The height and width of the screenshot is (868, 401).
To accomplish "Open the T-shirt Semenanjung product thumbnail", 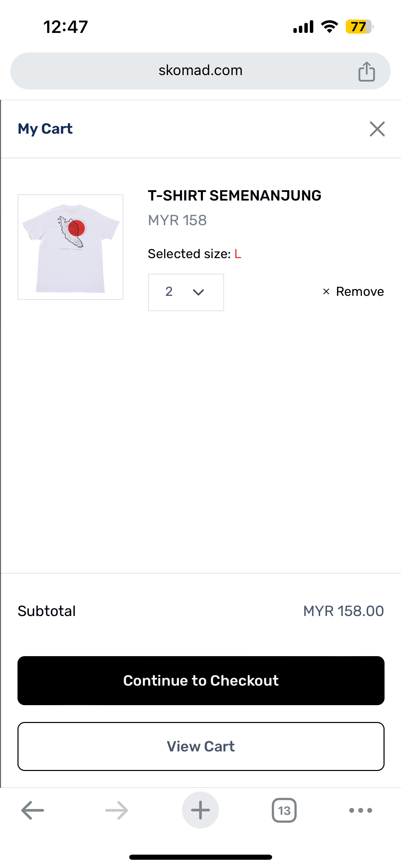I will 71,247.
